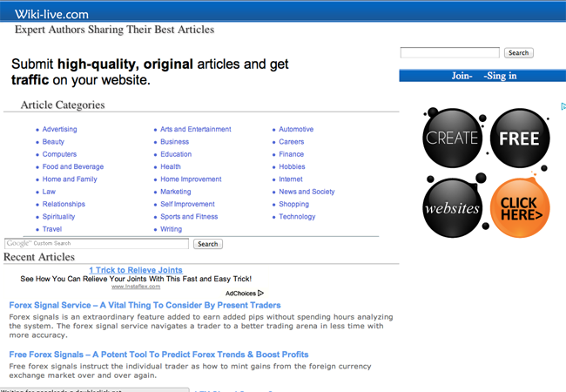The height and width of the screenshot is (392, 566).
Task: Click the AdChoices triangle icon
Action: coord(260,294)
